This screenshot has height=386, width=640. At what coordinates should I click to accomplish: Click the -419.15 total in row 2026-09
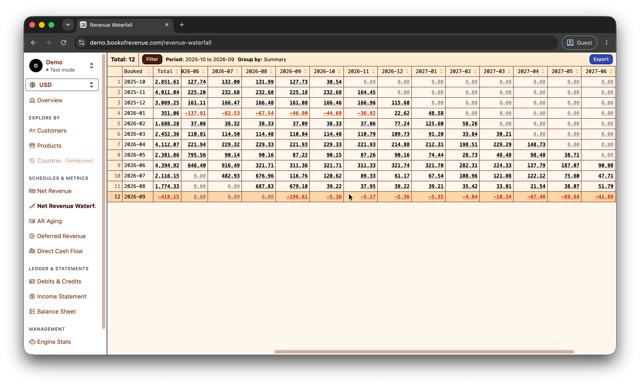(169, 197)
